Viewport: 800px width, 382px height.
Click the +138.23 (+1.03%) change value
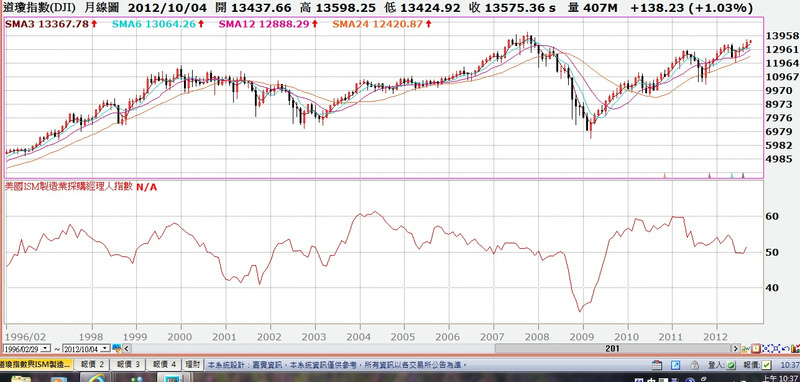tap(691, 8)
